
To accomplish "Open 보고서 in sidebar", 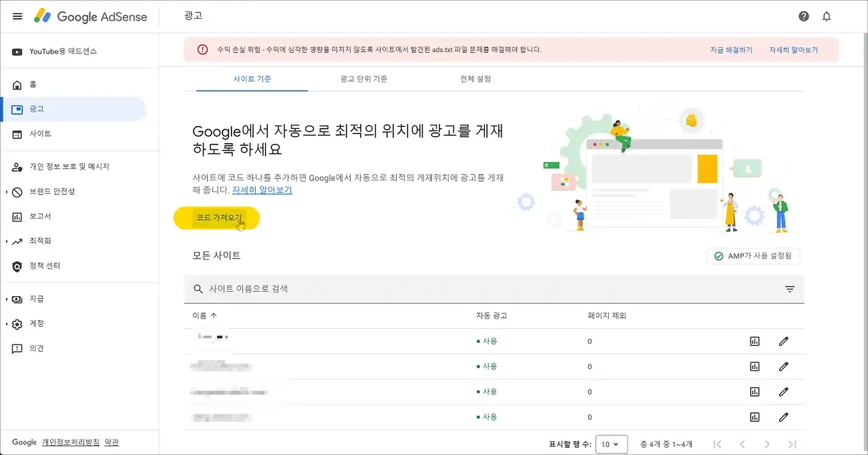I will coord(73,216).
